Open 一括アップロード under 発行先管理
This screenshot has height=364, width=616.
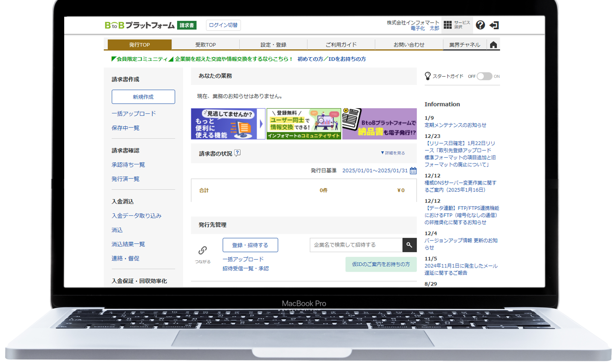(x=243, y=259)
